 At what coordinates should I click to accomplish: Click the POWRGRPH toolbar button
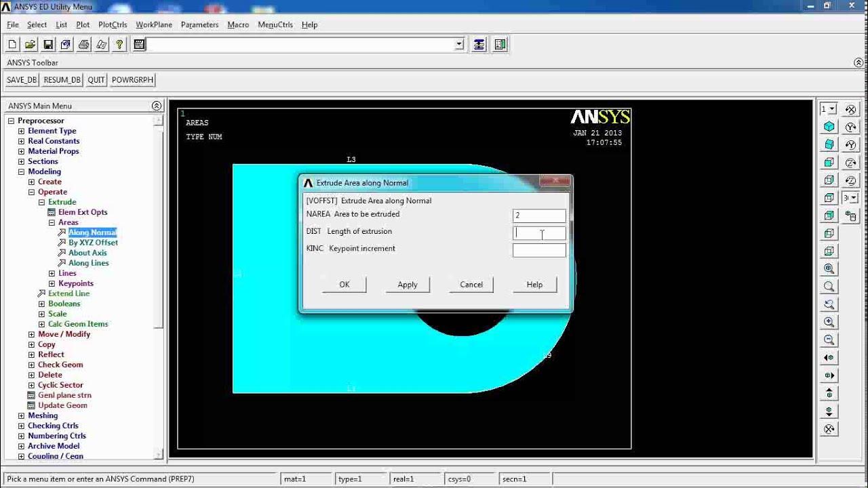pos(133,80)
